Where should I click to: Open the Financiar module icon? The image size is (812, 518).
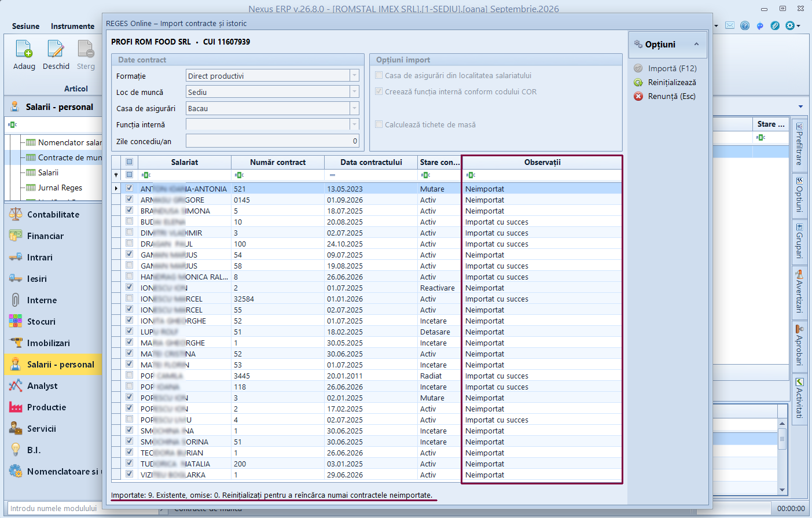click(16, 236)
